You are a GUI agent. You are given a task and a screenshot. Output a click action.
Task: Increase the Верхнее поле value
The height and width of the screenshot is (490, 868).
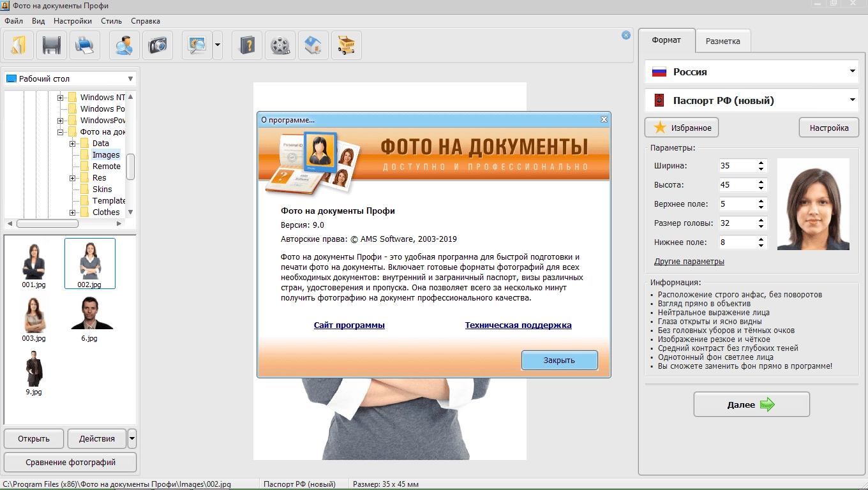click(x=761, y=201)
